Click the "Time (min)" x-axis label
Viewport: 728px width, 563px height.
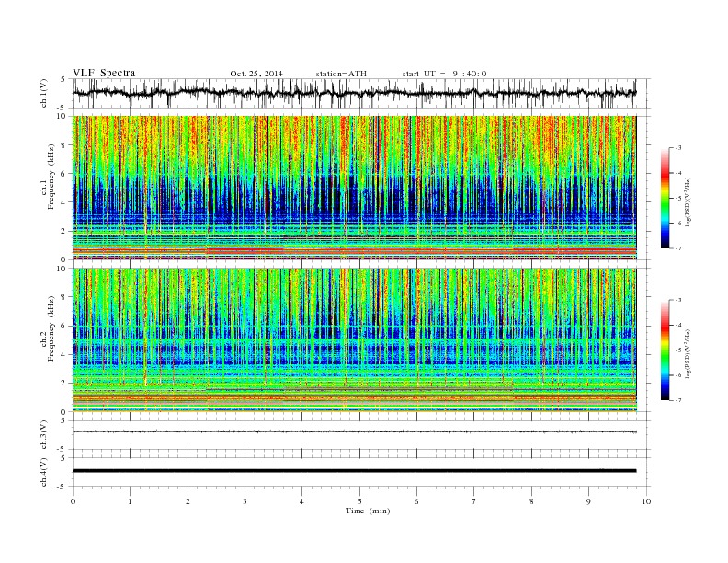pos(368,511)
